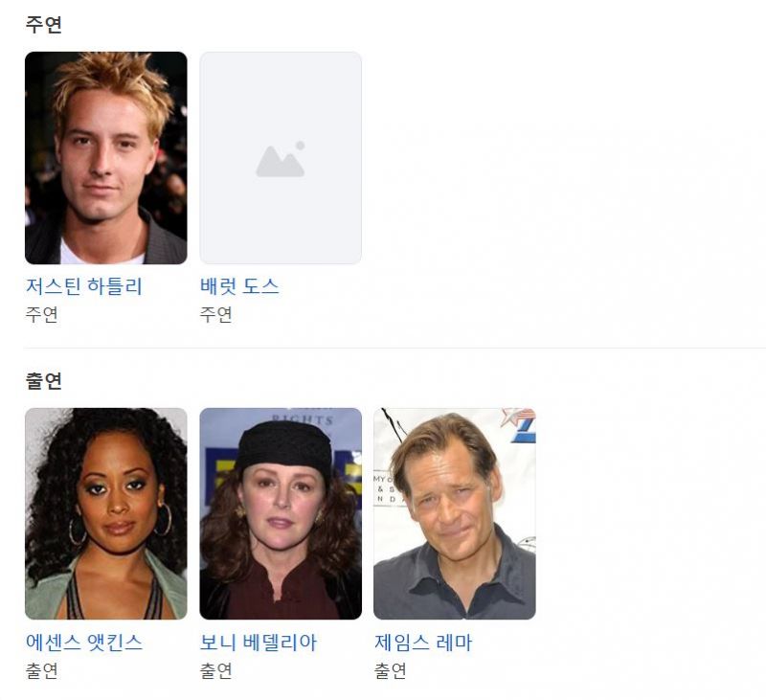The height and width of the screenshot is (700, 766).
Task: Click the 저스틴 하틀리 name link
Action: point(84,286)
